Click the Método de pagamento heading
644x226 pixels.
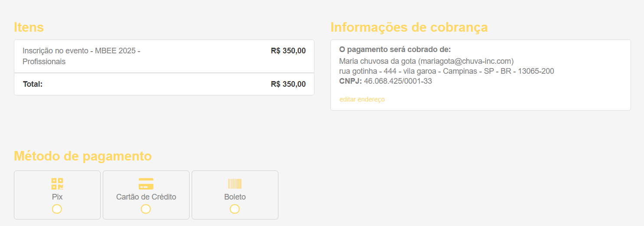(x=83, y=156)
